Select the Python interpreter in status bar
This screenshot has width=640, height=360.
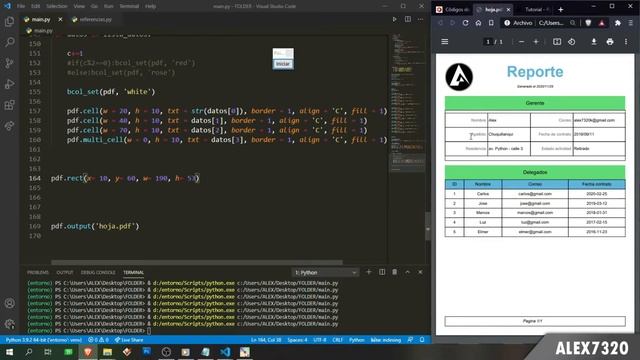point(44,340)
